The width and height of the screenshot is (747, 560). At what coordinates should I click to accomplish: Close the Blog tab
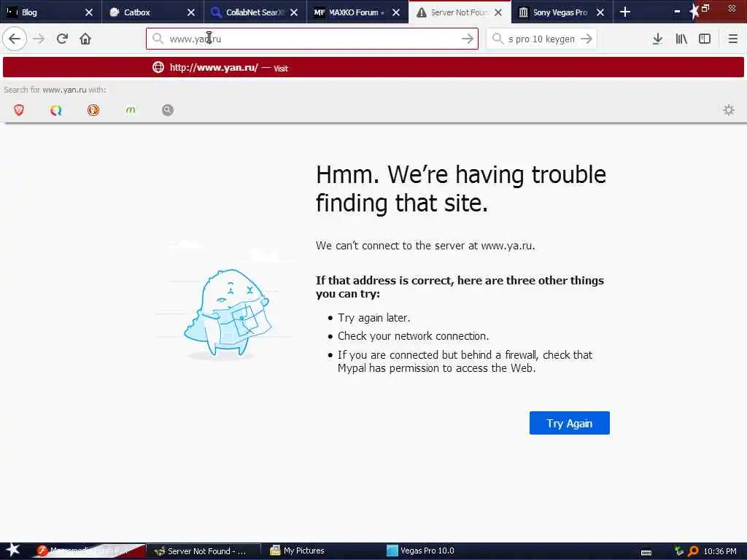(88, 12)
